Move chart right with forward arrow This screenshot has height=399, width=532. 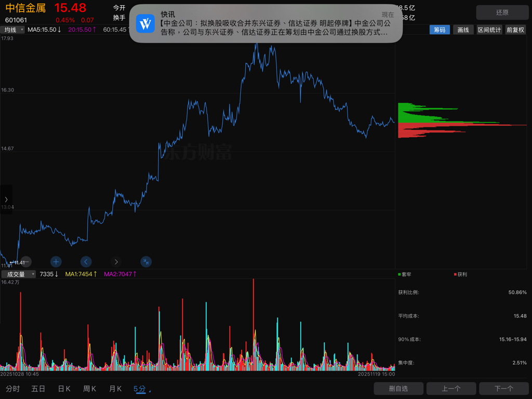[x=116, y=262]
